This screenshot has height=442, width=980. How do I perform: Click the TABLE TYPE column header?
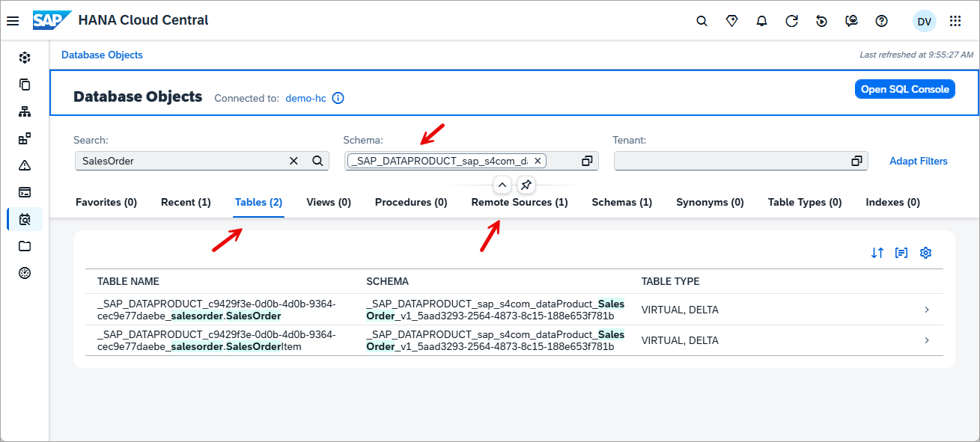[x=670, y=281]
